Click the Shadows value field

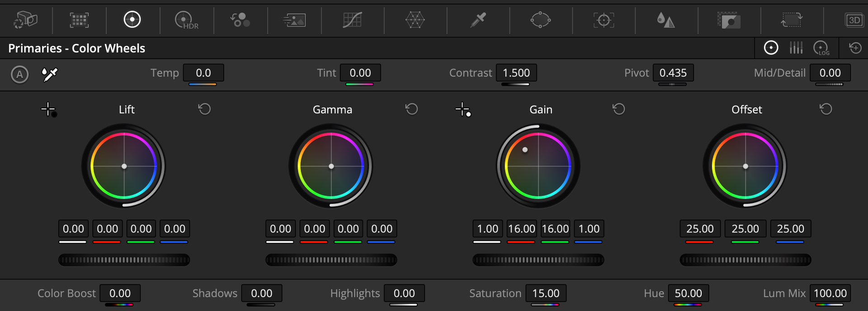262,293
